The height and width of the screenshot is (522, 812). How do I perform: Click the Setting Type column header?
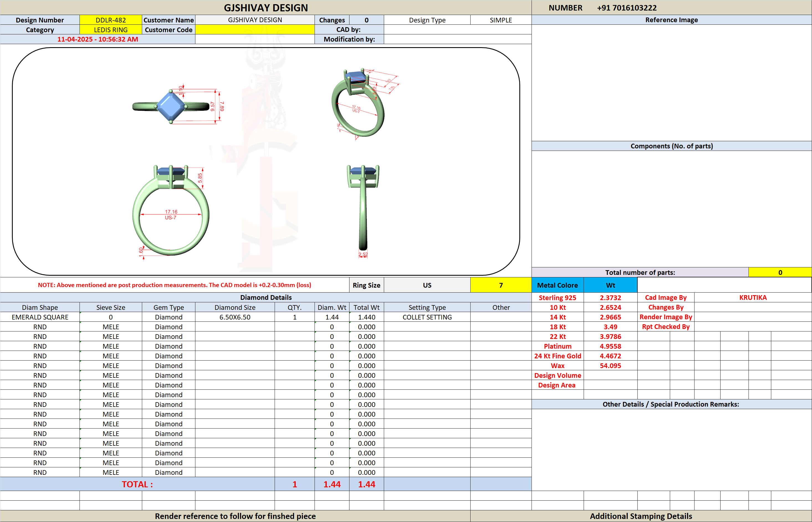(427, 307)
